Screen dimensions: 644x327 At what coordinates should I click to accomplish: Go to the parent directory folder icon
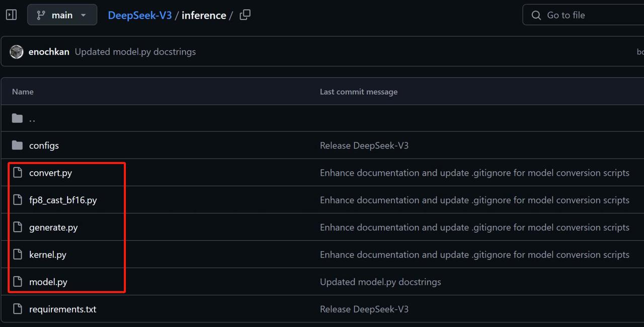coord(18,118)
